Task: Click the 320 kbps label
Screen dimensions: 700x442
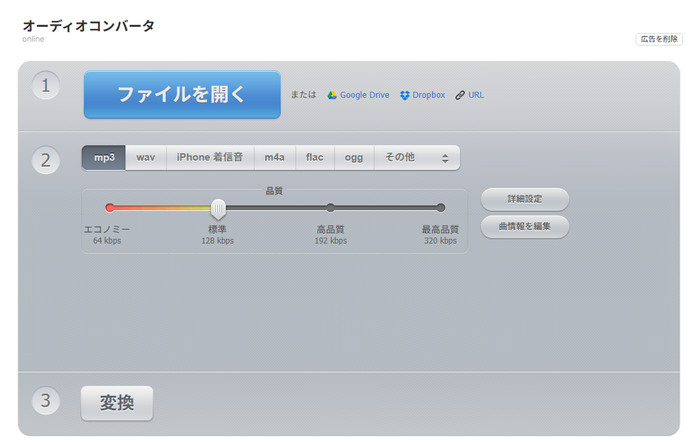Action: (440, 241)
